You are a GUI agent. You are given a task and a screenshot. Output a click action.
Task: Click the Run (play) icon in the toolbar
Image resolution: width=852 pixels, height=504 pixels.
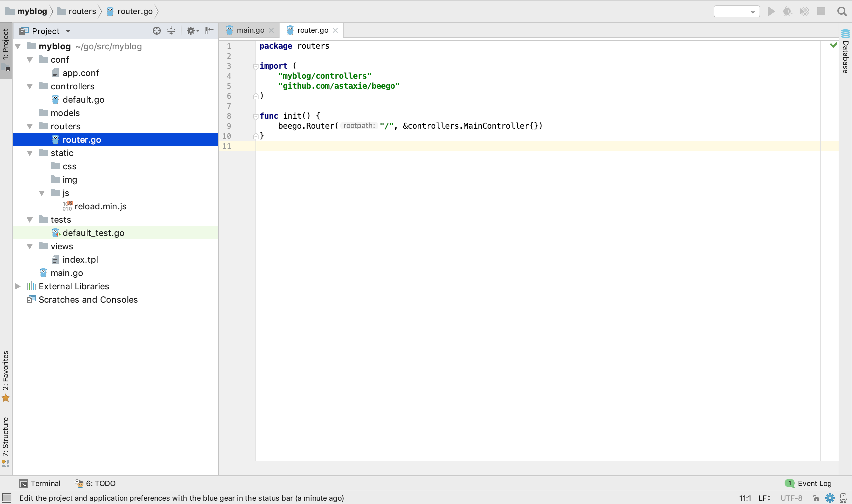pos(771,12)
